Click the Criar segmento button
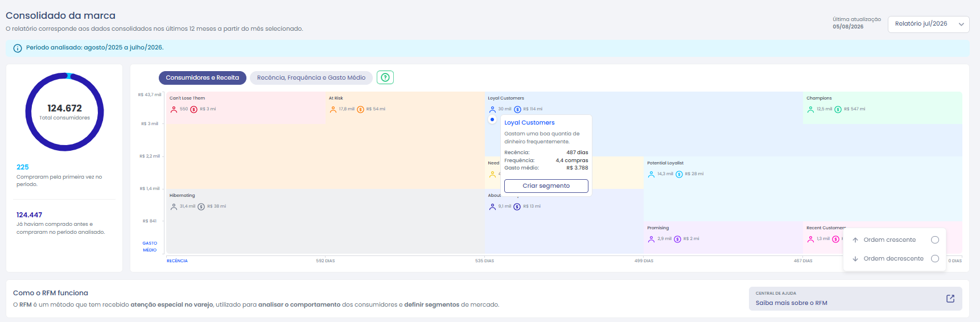 point(546,186)
